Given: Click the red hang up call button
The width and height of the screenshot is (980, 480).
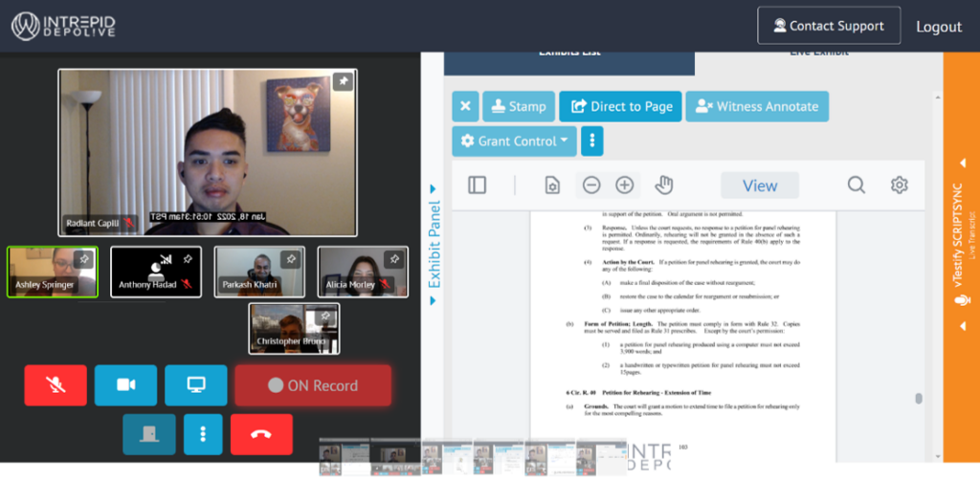Looking at the screenshot, I should [x=261, y=434].
